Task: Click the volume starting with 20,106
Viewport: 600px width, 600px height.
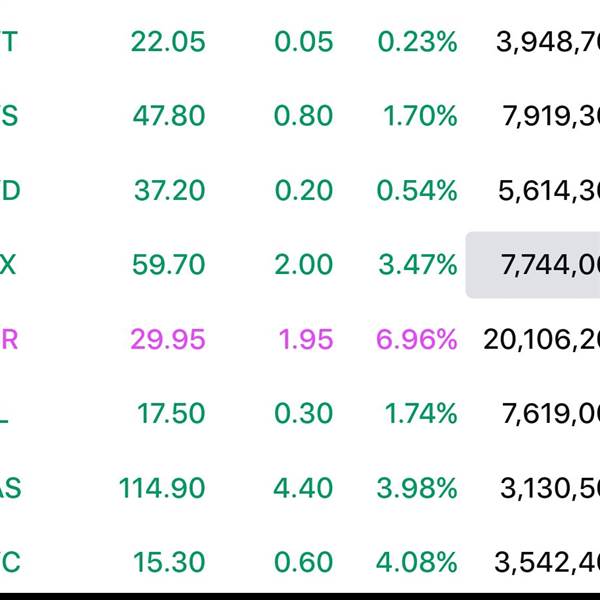Action: 541,339
